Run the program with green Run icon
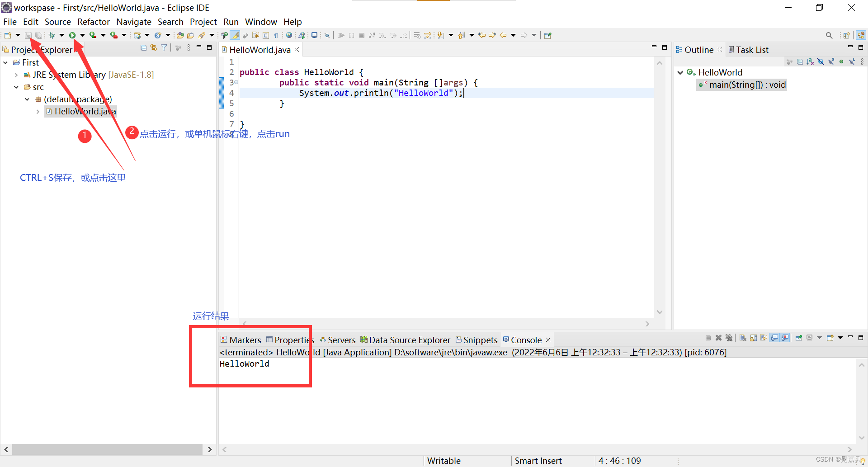868x467 pixels. (x=72, y=35)
